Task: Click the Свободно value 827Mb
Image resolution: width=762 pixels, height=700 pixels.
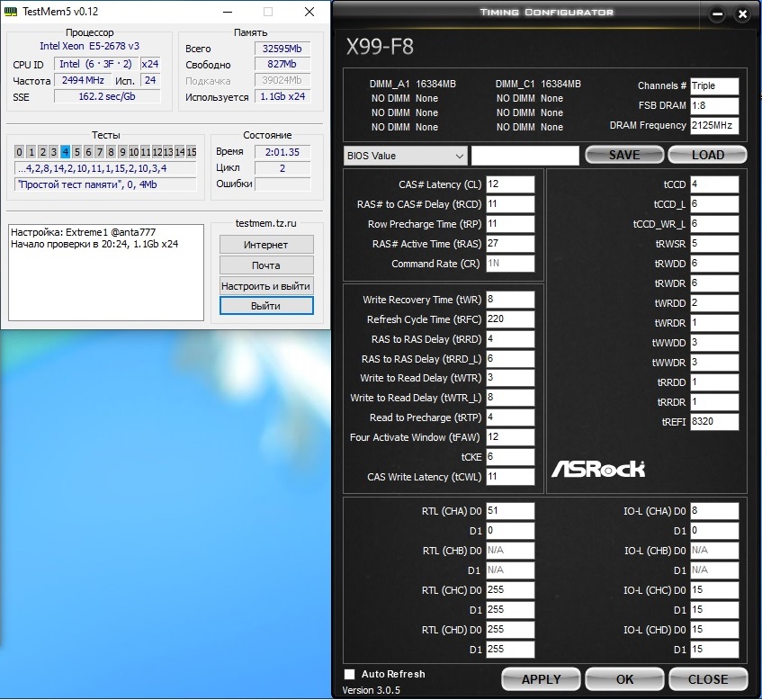Action: point(282,64)
